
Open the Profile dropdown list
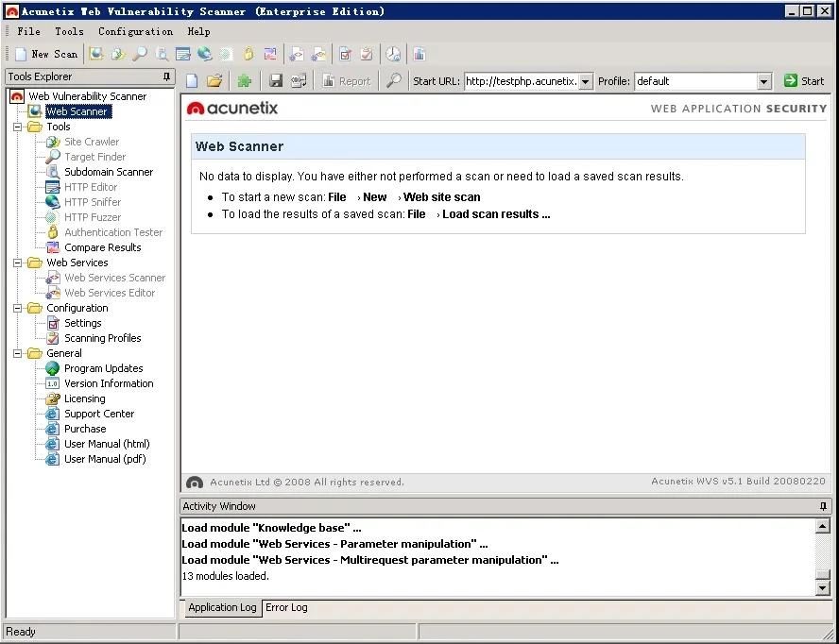point(764,82)
